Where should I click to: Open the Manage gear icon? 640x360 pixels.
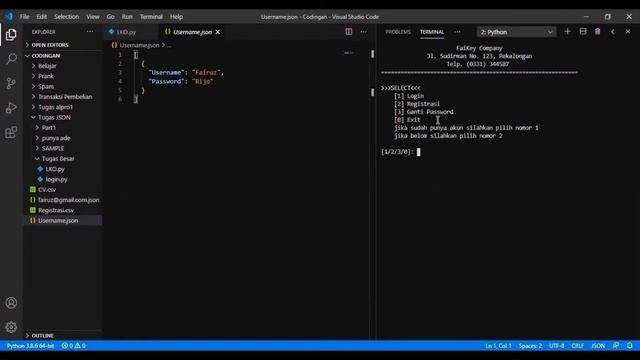(11, 327)
